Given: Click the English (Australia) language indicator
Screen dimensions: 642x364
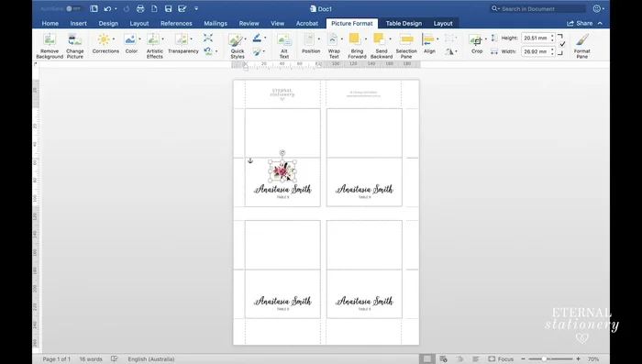Looking at the screenshot, I should pos(151,359).
